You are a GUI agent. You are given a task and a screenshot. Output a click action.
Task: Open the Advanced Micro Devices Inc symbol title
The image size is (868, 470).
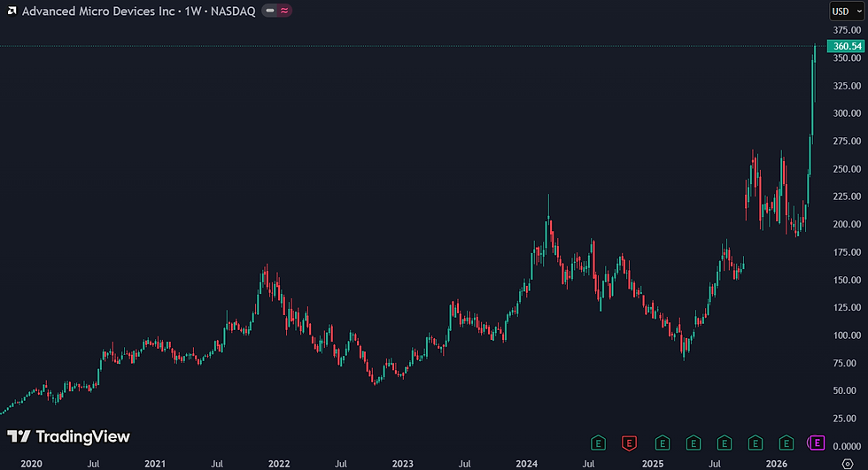(98, 11)
